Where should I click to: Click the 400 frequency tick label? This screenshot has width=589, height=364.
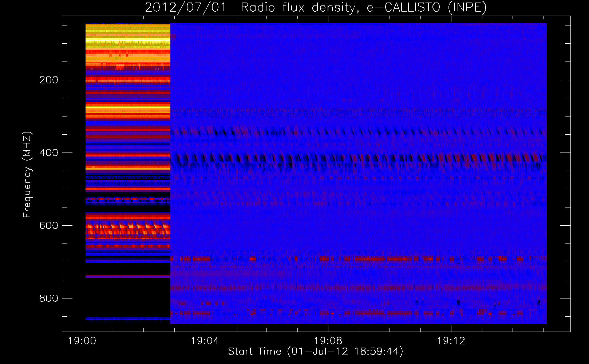[x=49, y=153]
